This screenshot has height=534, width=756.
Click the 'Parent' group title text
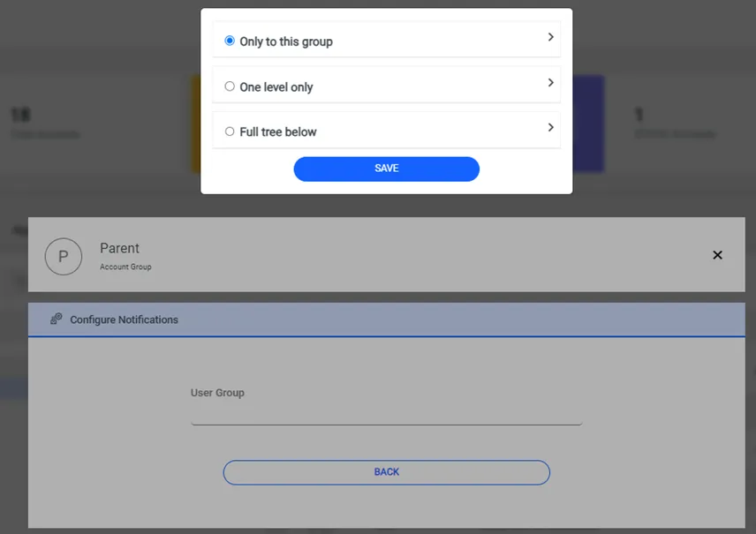[x=119, y=248]
